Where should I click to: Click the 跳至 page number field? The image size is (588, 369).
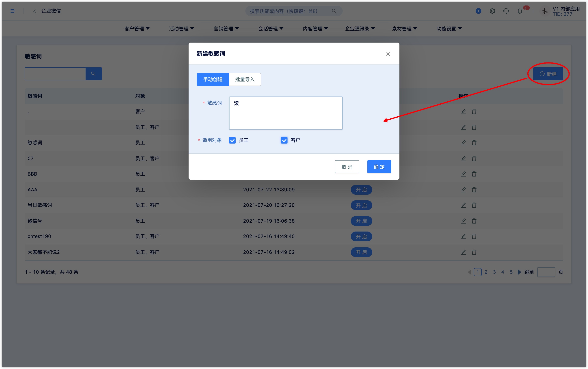(546, 272)
